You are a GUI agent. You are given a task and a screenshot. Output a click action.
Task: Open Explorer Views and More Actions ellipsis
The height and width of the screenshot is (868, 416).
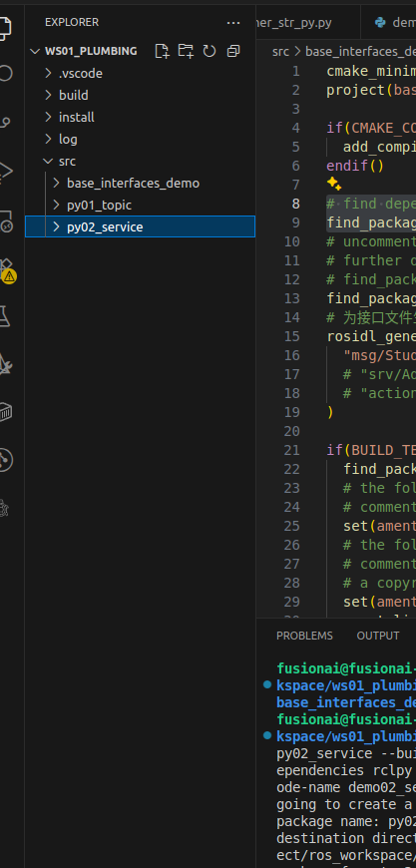pyautogui.click(x=233, y=22)
